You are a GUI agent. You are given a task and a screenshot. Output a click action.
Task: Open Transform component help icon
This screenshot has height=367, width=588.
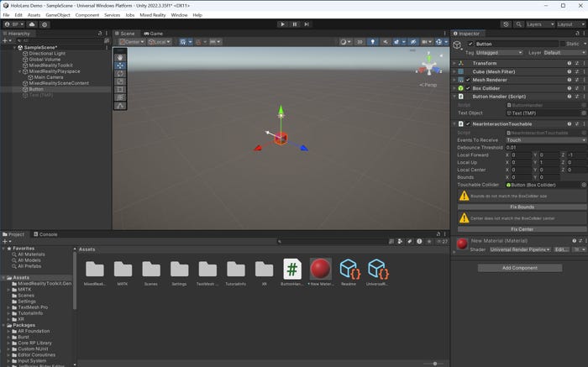pos(570,63)
